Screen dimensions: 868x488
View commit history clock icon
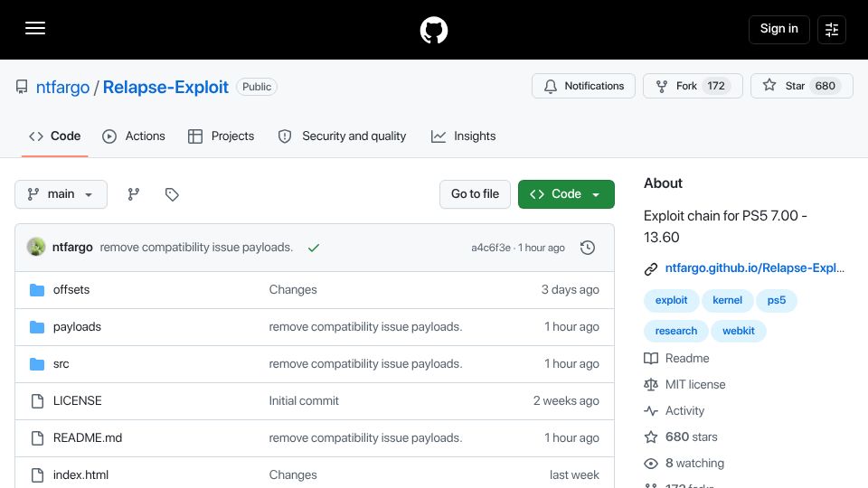click(588, 248)
